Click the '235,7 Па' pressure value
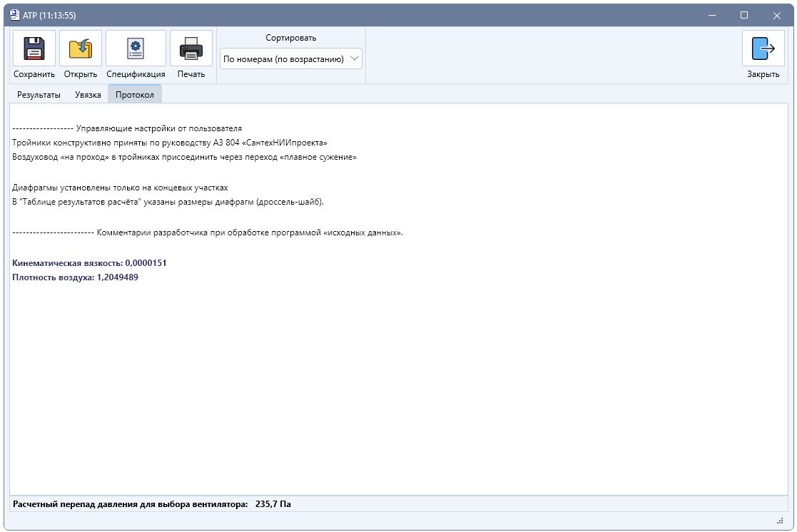Screen dimensions: 797x532 (x=273, y=504)
